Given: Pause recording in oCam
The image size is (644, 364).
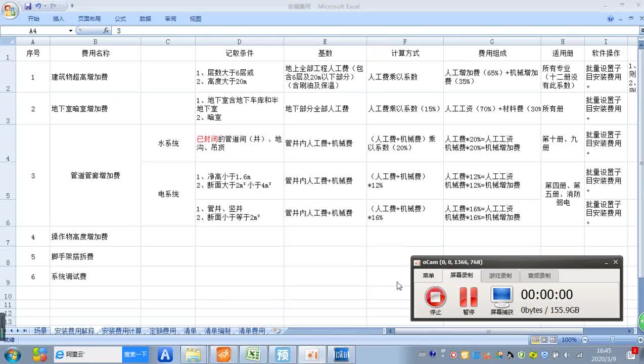Looking at the screenshot, I should 469,300.
